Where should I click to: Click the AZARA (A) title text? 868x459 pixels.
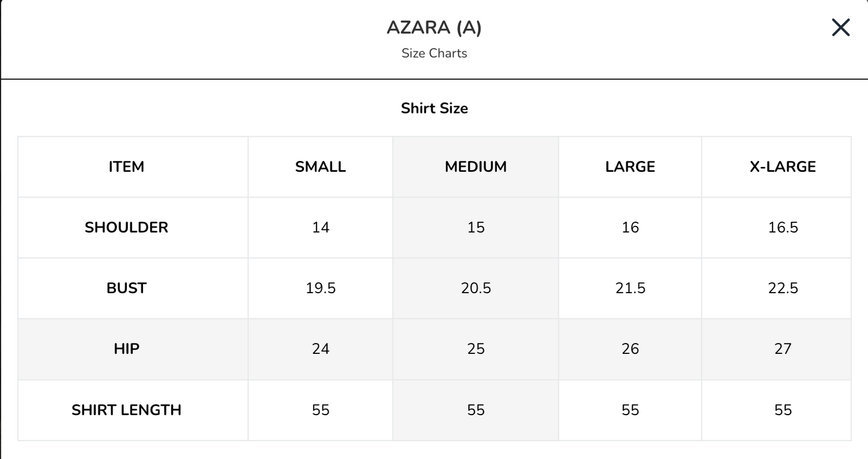(434, 27)
